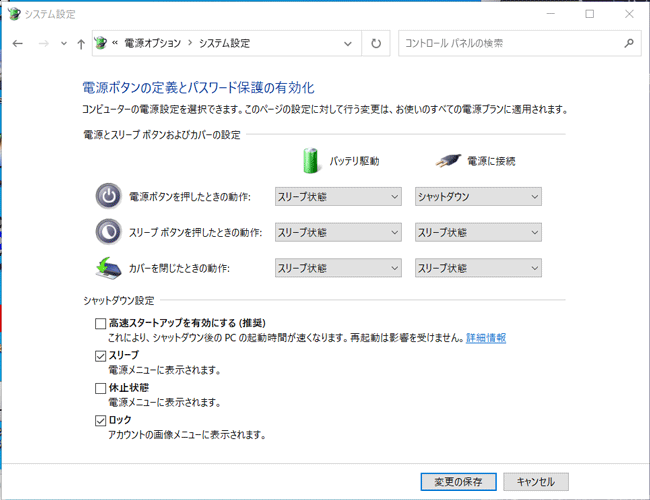Refresh the page with the reload icon

pos(376,44)
